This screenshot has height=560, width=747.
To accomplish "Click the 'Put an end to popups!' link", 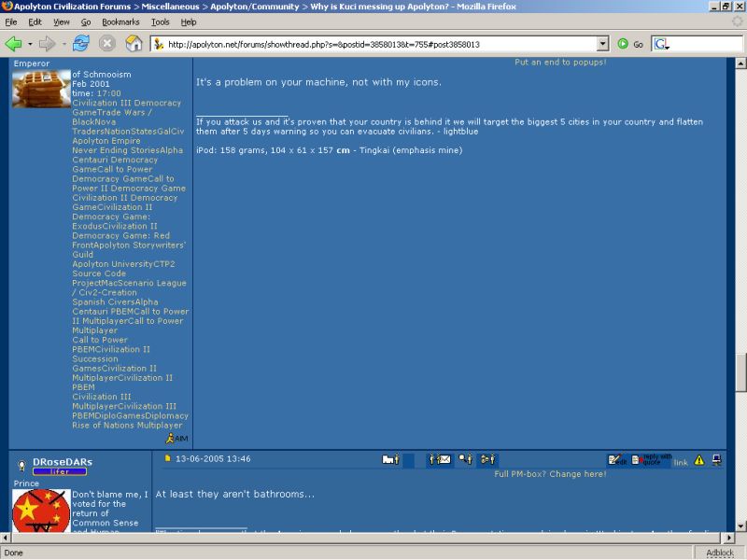I will click(560, 63).
